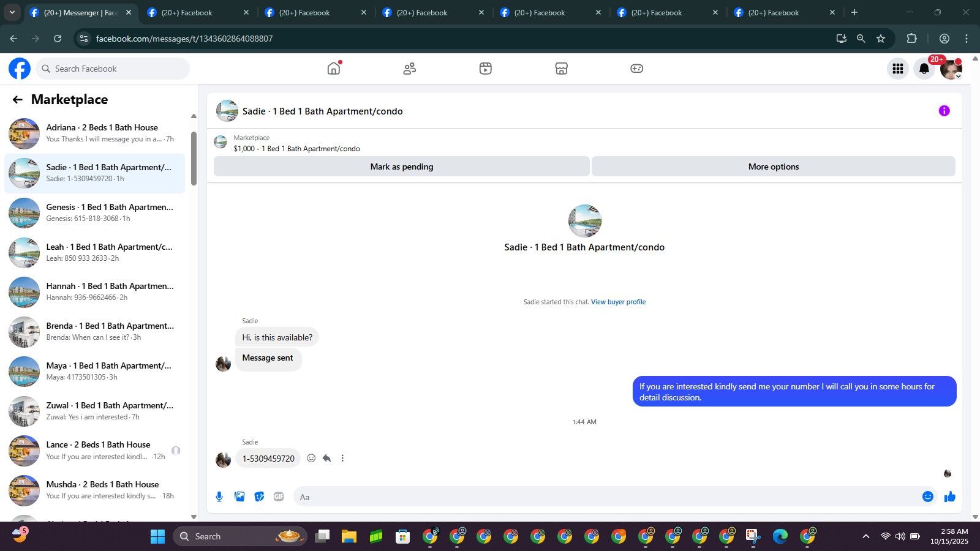This screenshot has width=980, height=551.
Task: Bookmark this page with the star
Action: 881,39
